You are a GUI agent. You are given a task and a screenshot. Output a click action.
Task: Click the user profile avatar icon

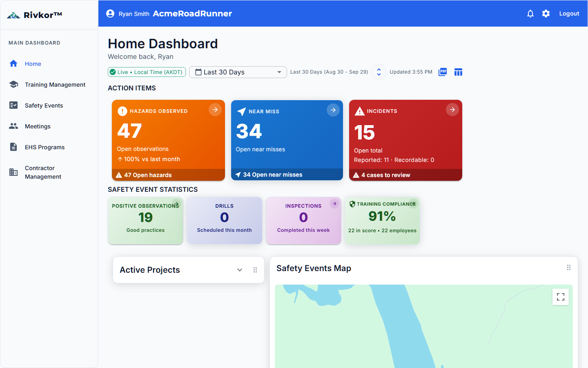[x=110, y=13]
